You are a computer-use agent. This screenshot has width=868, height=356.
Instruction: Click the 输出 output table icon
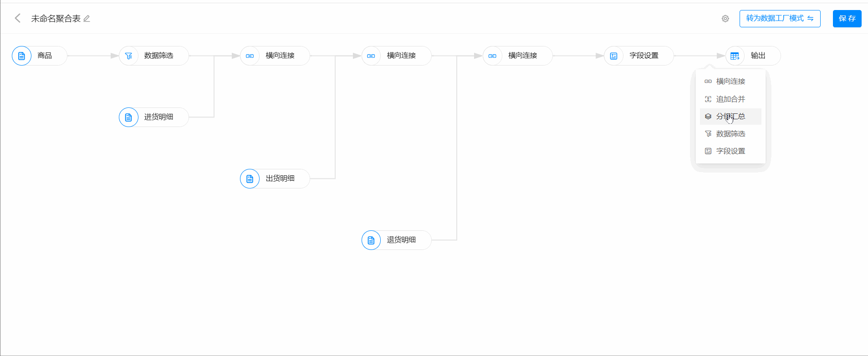tap(735, 56)
